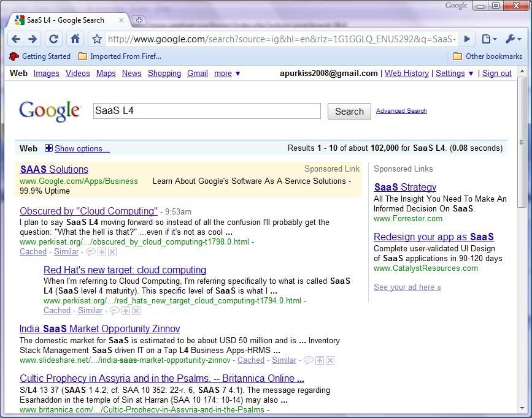This screenshot has width=532, height=418.
Task: Click the Google logo
Action: pyautogui.click(x=50, y=111)
